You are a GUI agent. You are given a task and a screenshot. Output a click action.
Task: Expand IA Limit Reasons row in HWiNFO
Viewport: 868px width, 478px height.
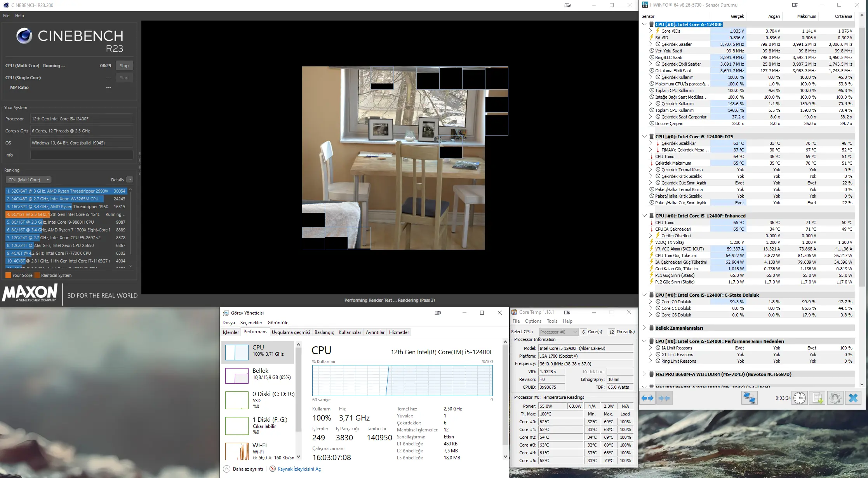(651, 348)
